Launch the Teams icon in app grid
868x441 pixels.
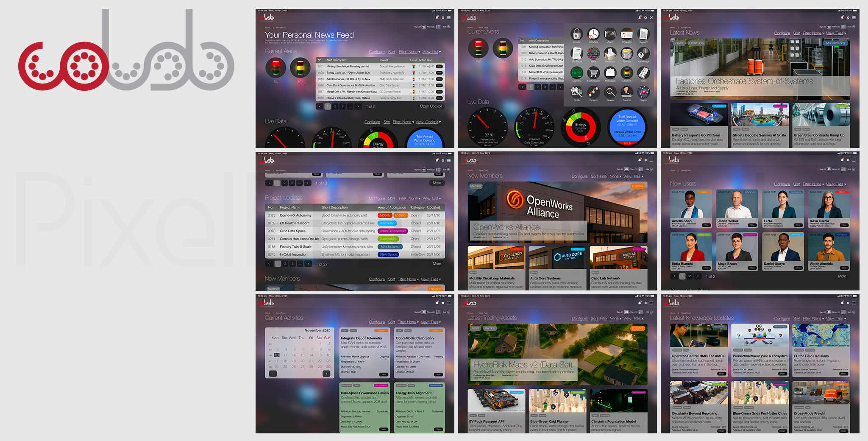pyautogui.click(x=643, y=92)
